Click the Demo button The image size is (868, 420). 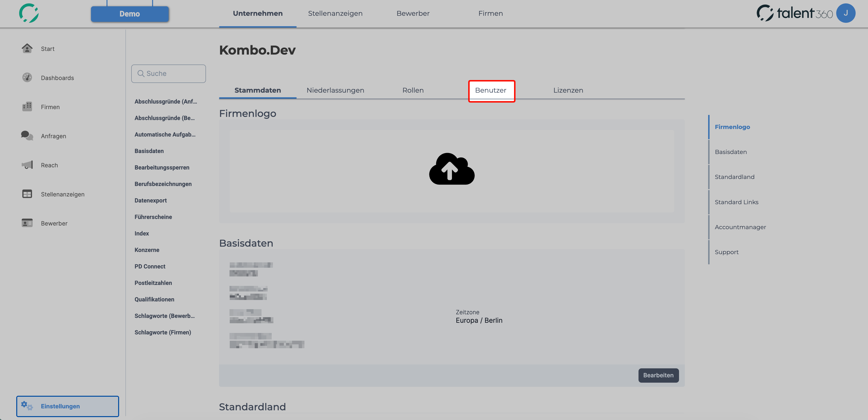[130, 14]
